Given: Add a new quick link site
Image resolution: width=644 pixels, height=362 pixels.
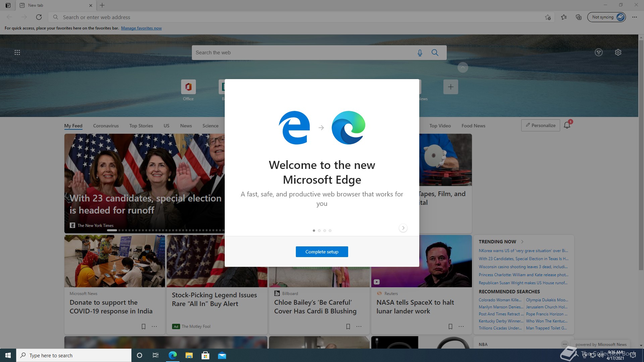Looking at the screenshot, I should coord(451,87).
